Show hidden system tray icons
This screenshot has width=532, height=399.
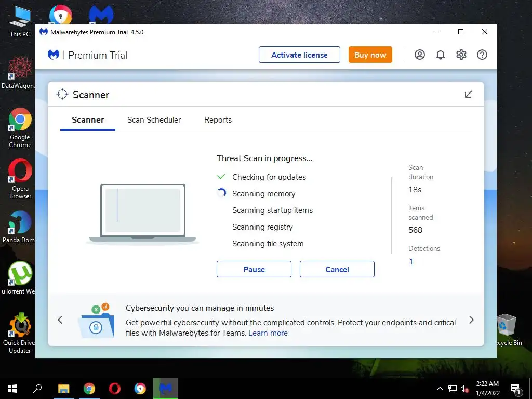click(440, 389)
